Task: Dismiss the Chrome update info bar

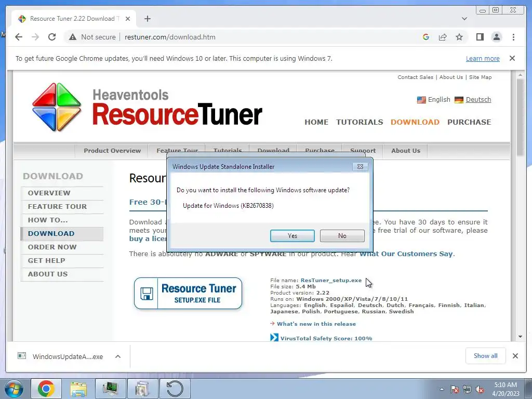Action: pos(512,58)
